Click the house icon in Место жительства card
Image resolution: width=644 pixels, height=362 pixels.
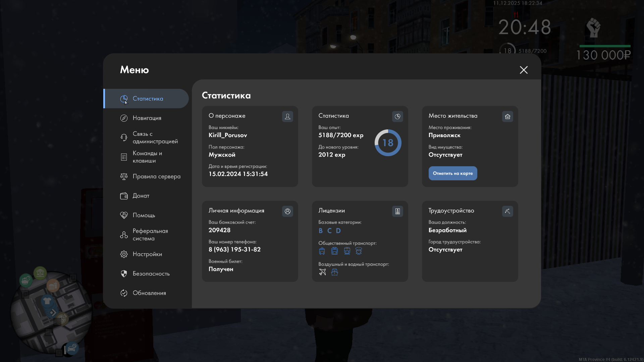click(507, 116)
